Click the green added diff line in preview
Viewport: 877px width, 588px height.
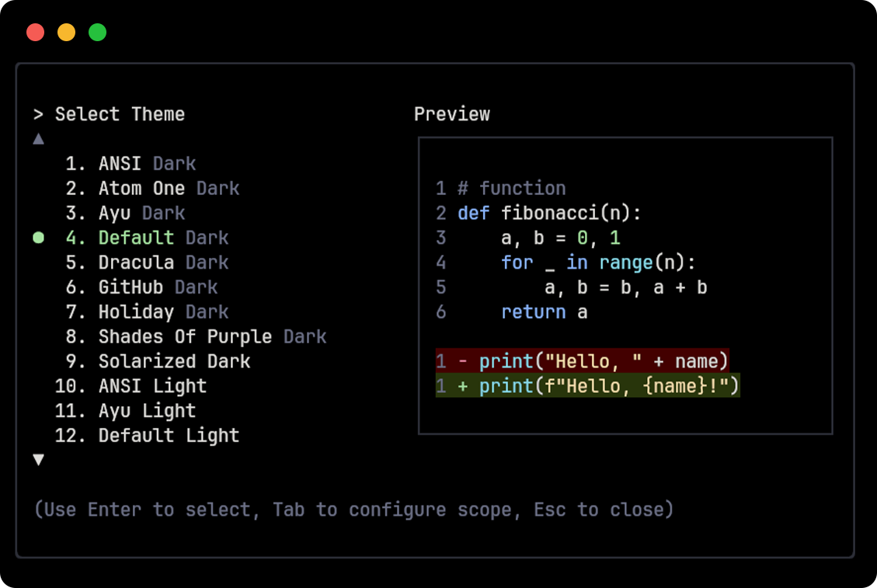pyautogui.click(x=588, y=386)
